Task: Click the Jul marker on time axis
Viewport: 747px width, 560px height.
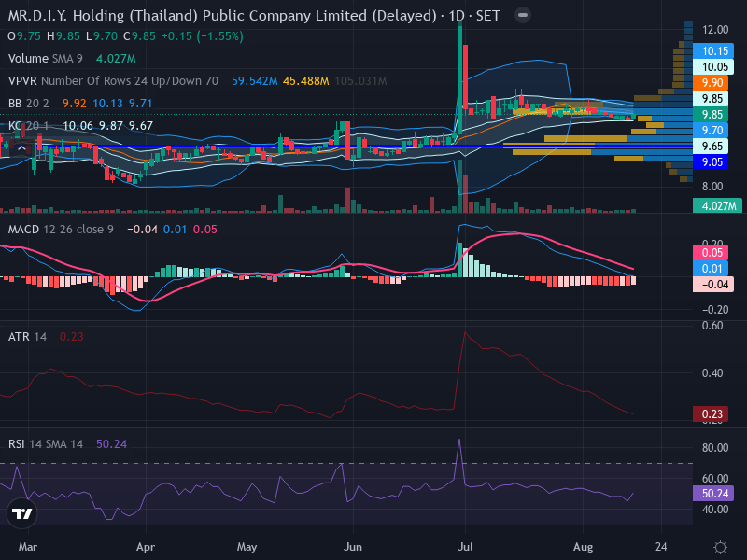Action: 465,547
